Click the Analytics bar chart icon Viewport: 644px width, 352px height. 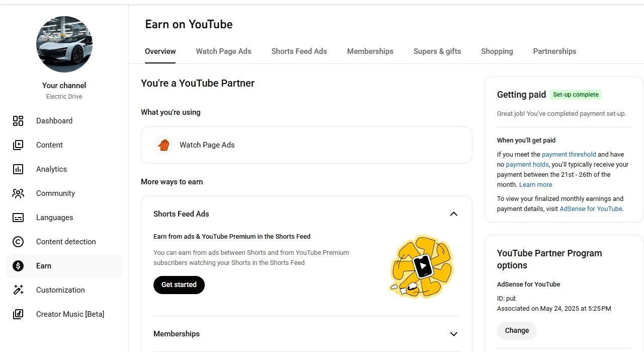pos(18,169)
